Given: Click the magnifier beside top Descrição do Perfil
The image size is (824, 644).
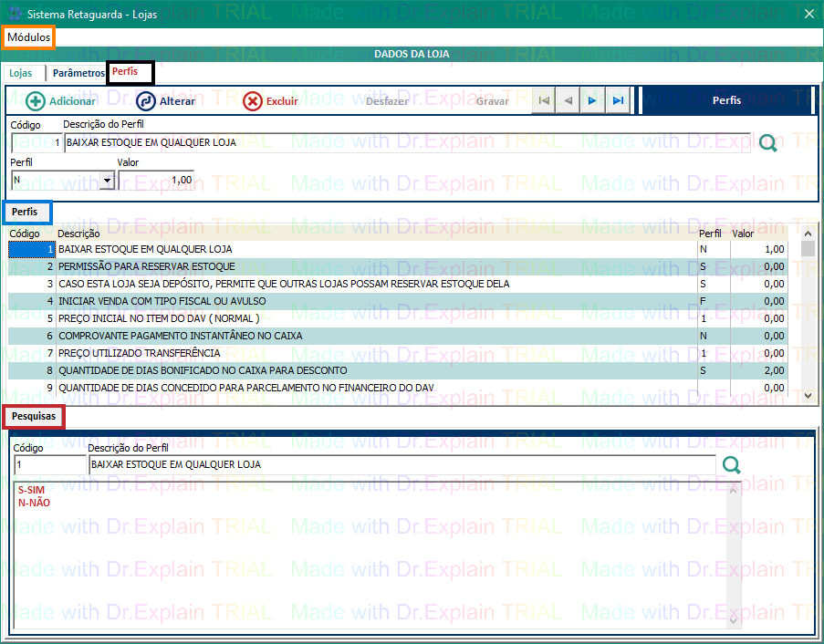Looking at the screenshot, I should (768, 143).
